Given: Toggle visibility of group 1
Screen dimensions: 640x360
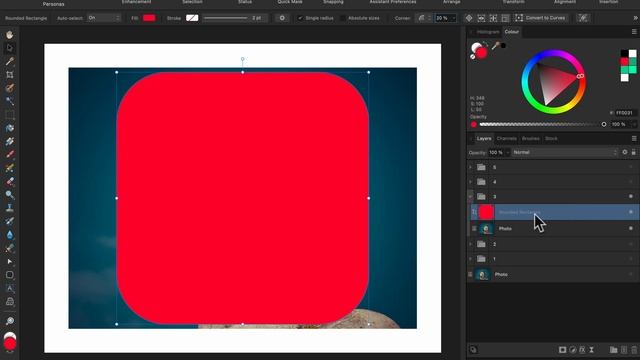Looking at the screenshot, I should [x=631, y=258].
